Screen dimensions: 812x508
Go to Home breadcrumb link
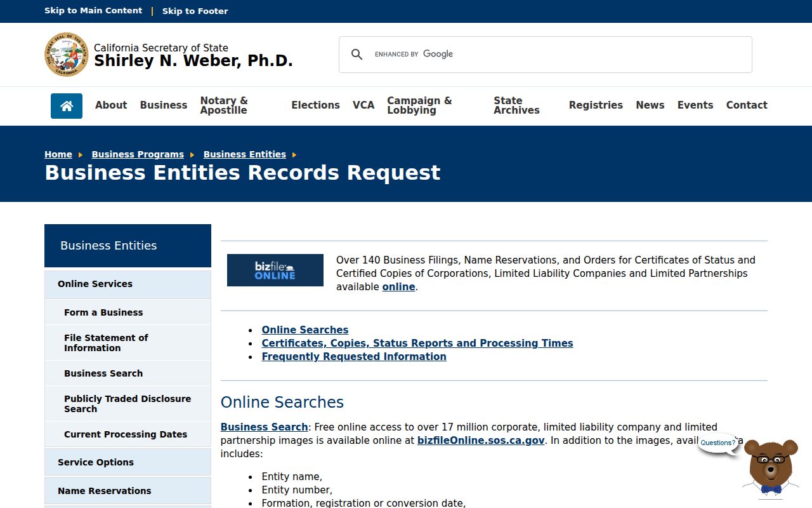point(58,154)
